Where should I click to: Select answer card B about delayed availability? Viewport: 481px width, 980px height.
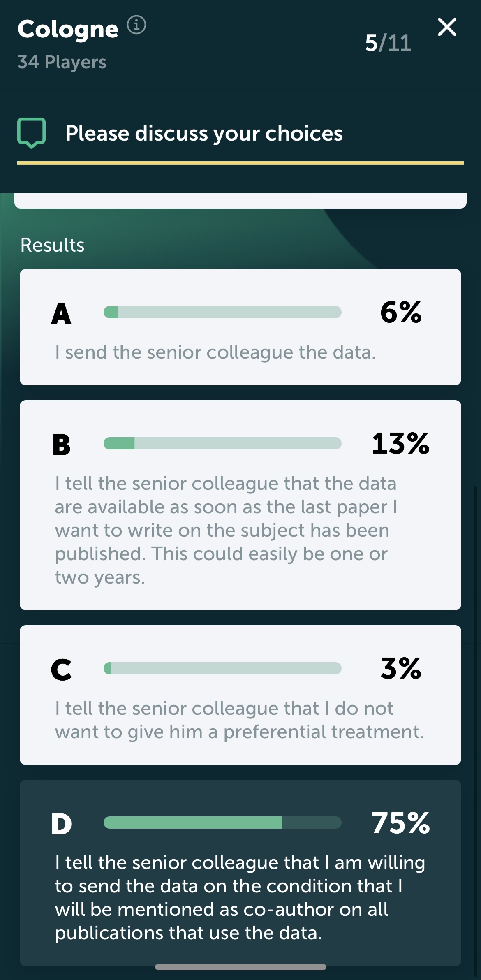click(x=240, y=505)
